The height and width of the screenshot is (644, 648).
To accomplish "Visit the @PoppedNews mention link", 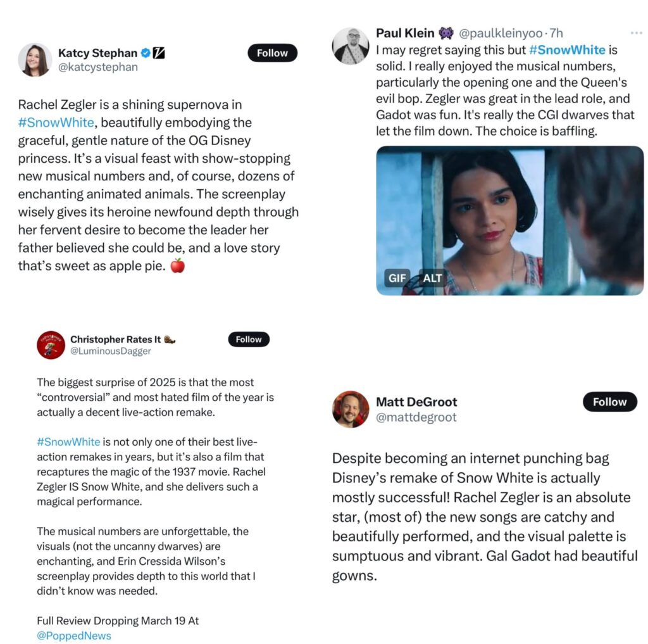I will point(74,635).
